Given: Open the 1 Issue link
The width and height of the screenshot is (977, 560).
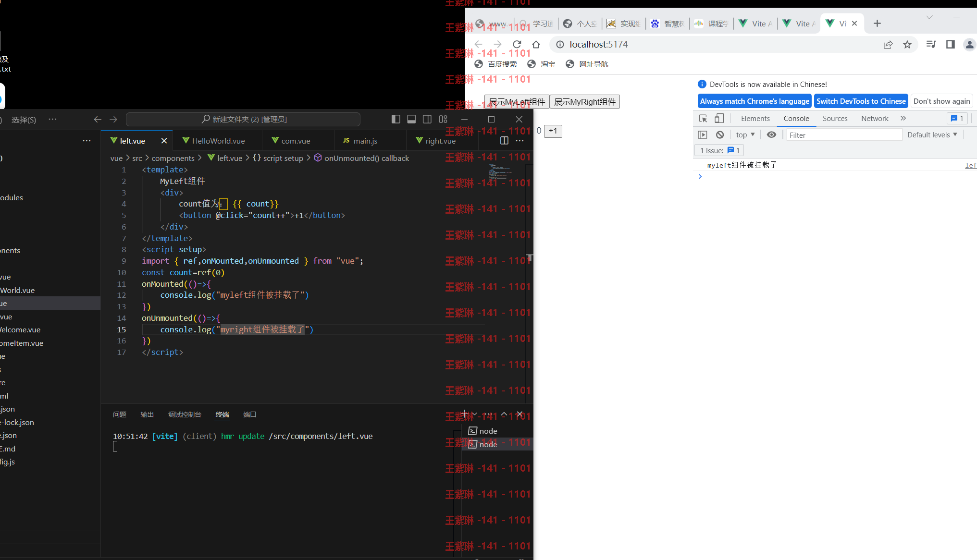Looking at the screenshot, I should click(x=719, y=151).
